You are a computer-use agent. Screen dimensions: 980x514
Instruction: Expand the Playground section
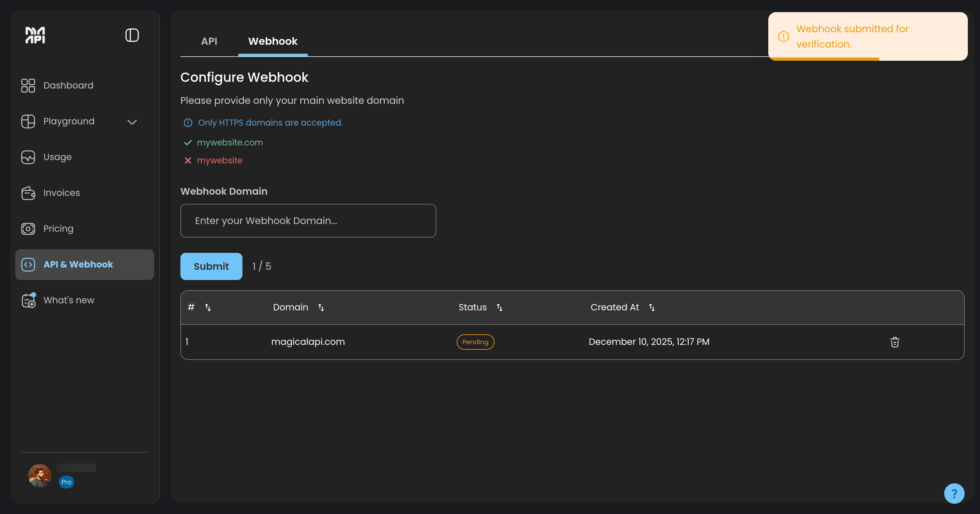[132, 122]
